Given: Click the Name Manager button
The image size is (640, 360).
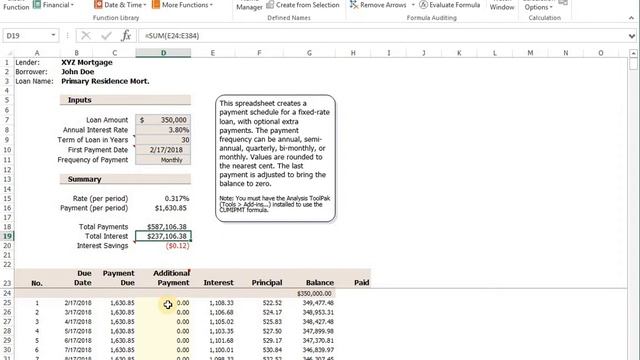Looking at the screenshot, I should tap(249, 6).
